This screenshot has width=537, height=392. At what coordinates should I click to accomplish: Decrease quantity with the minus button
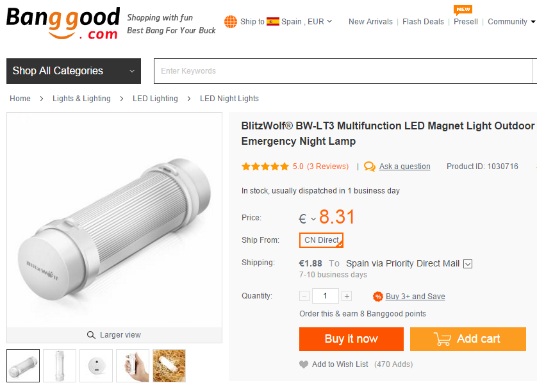tap(304, 296)
